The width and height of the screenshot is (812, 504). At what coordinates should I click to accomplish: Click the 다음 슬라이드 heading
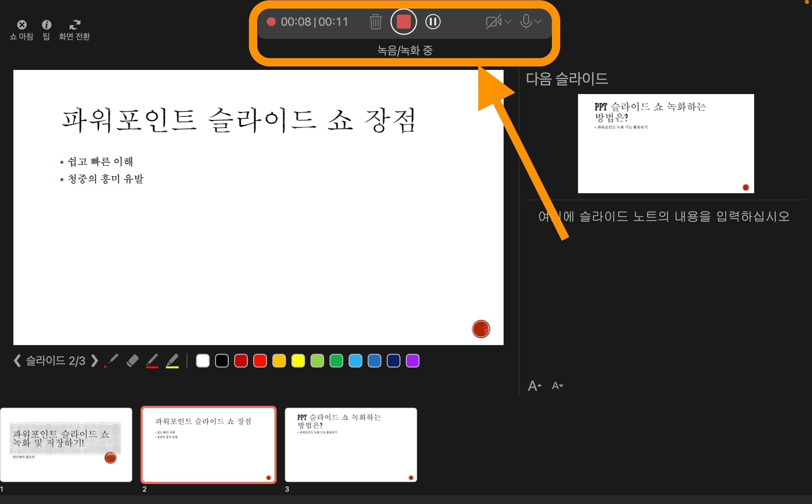coord(567,79)
